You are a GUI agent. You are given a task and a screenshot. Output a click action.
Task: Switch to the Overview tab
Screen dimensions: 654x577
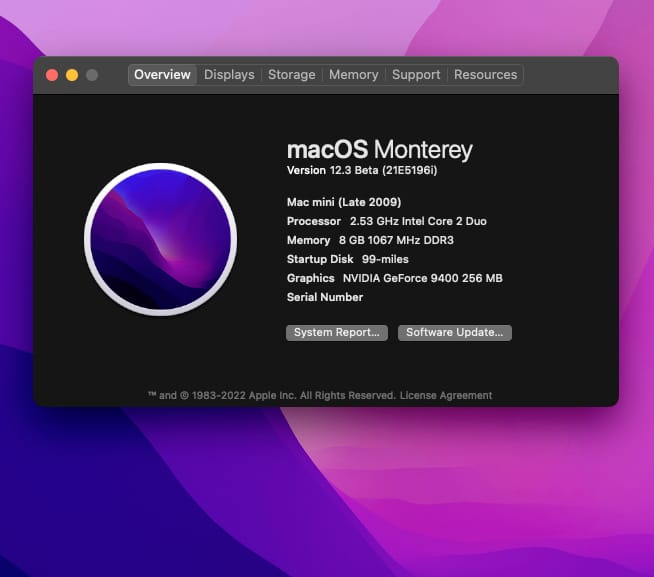tap(162, 75)
